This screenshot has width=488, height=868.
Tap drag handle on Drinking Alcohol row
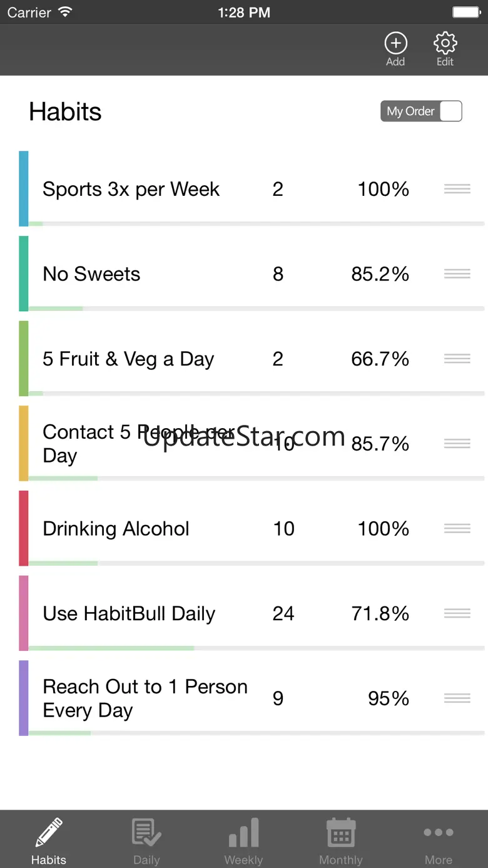(457, 529)
